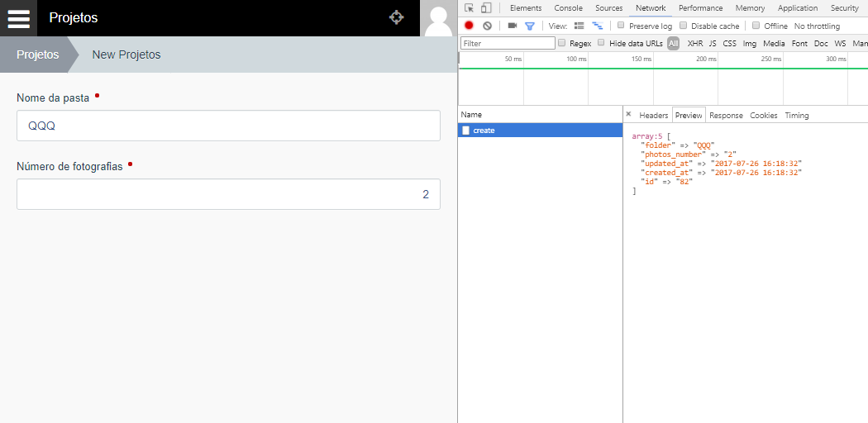The height and width of the screenshot is (423, 868).
Task: Filter requests by All
Action: point(673,43)
